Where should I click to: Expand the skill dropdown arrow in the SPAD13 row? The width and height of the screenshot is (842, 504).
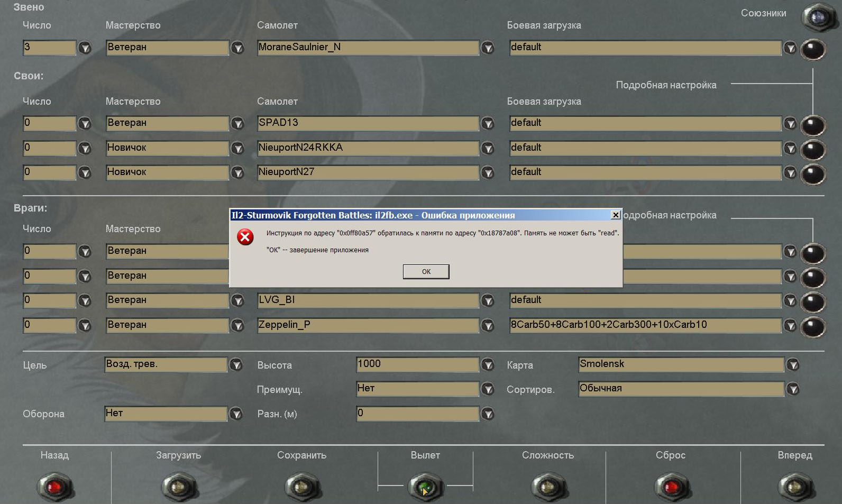(238, 124)
